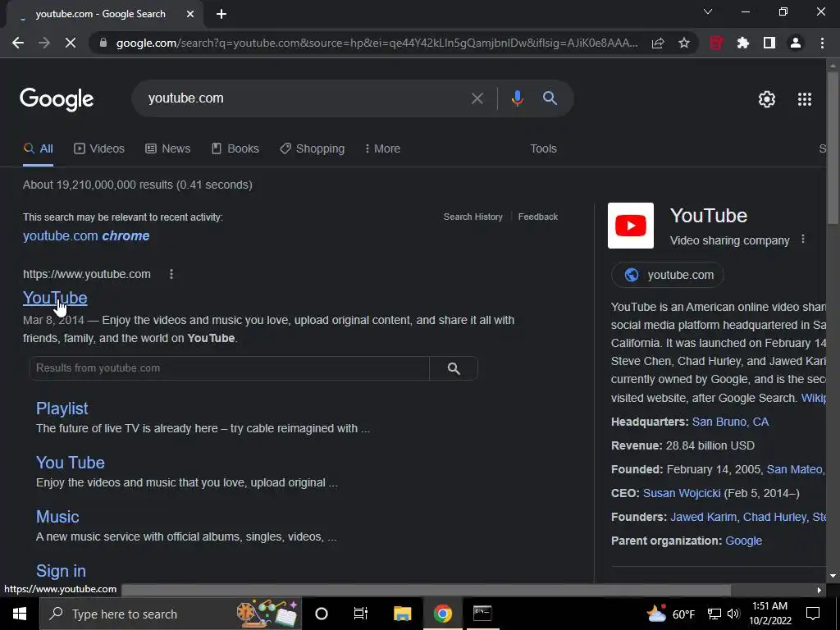The height and width of the screenshot is (630, 840).
Task: Click the horizontal scrollbar right arrow
Action: point(819,590)
